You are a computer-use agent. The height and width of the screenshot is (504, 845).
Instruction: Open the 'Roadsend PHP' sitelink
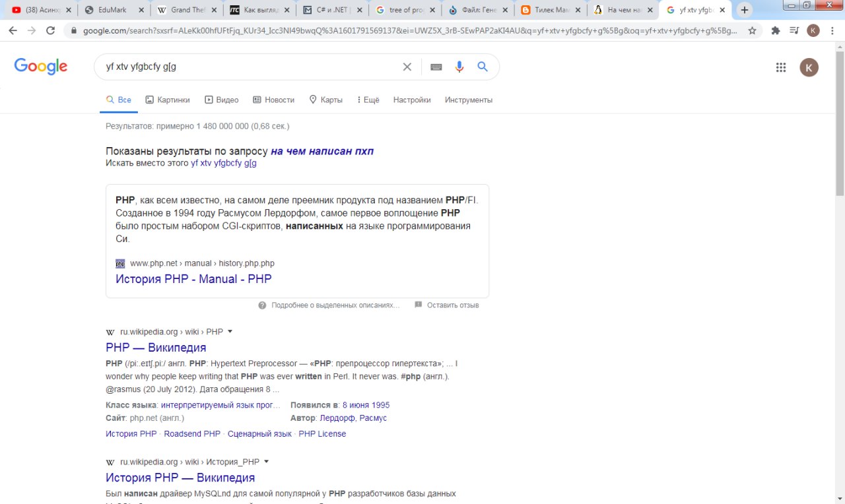tap(192, 434)
